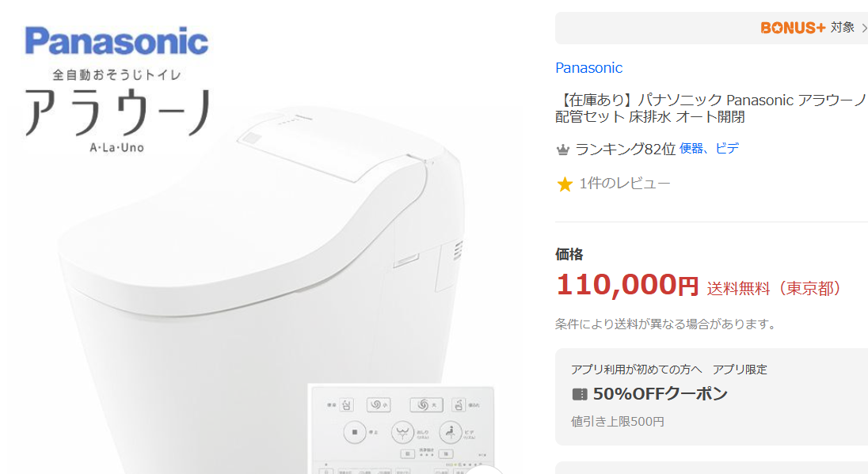Click the coupon ticket icon
Screen dimensions: 868x474
pos(579,394)
